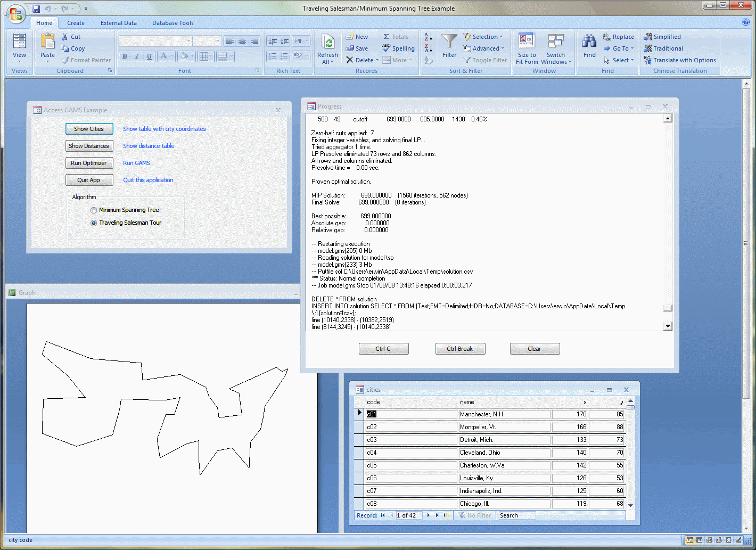Go to first record in cities

coord(383,515)
